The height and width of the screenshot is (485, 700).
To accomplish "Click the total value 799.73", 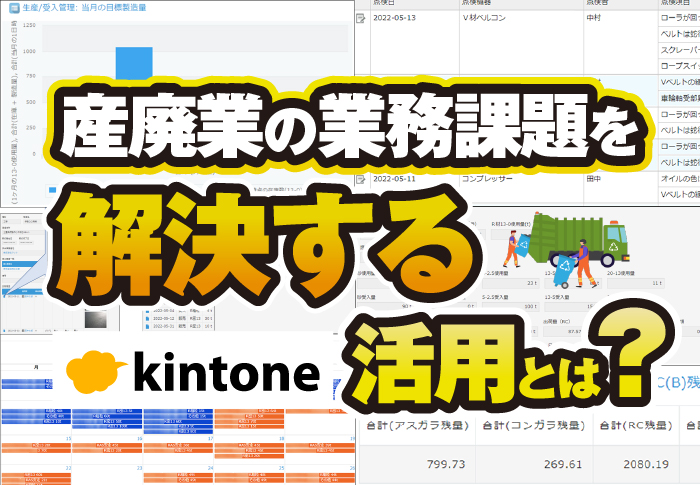I will point(446,464).
